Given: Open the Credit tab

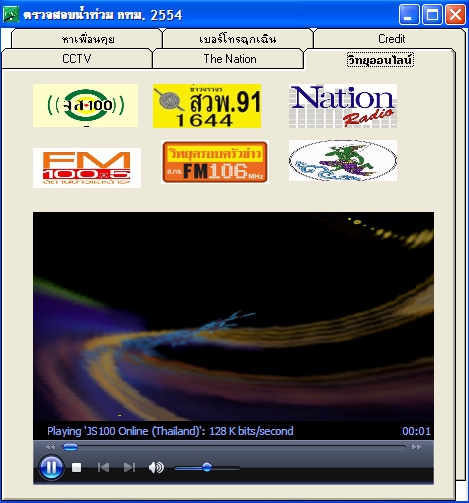Looking at the screenshot, I should tap(391, 39).
